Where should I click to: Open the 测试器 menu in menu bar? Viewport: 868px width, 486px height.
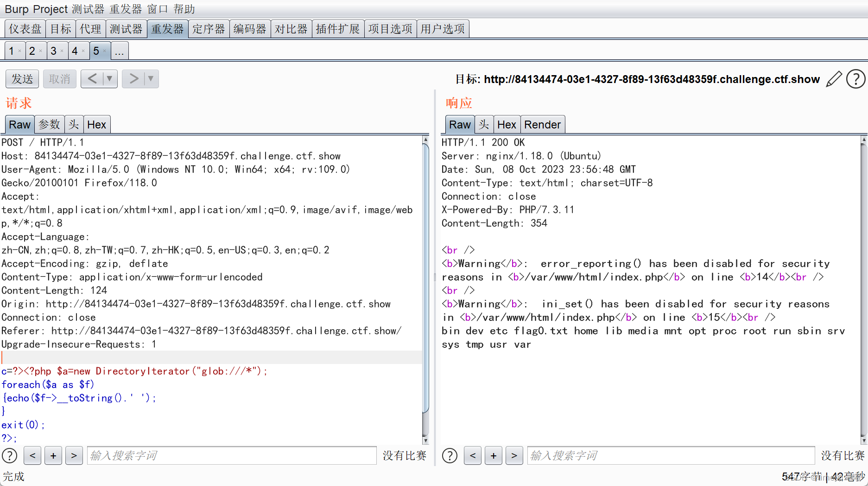(88, 9)
